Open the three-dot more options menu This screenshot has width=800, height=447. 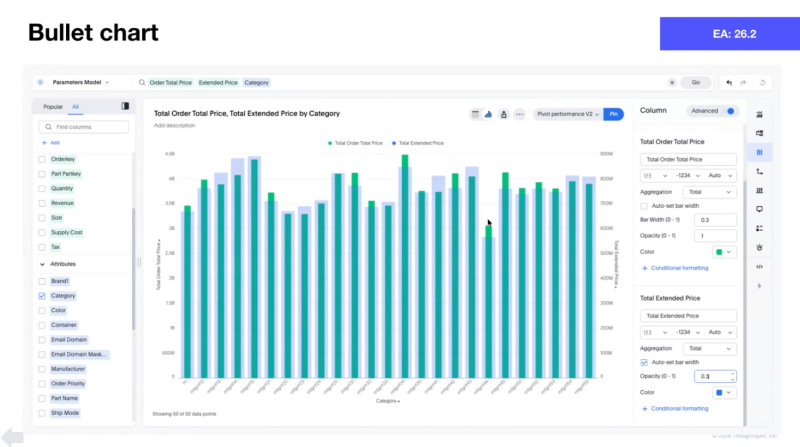(519, 114)
